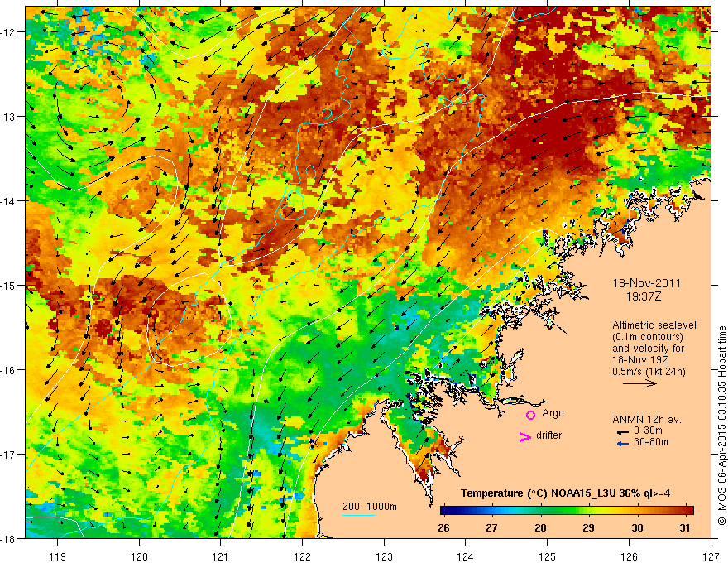Viewport: 728px width, 563px height.
Task: Click the cyan 200 1000m depth contour line sample
Action: pos(359,515)
